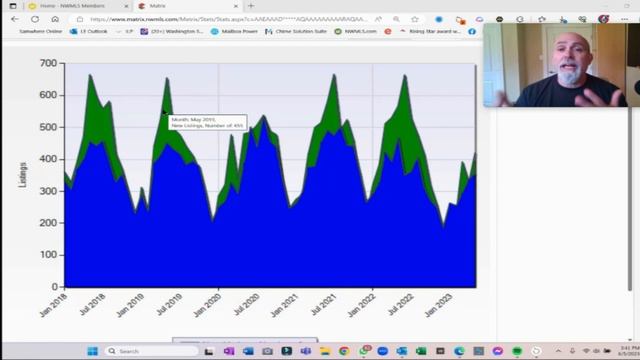Select the Matrix browser tab
The height and width of the screenshot is (360, 640).
tap(188, 6)
